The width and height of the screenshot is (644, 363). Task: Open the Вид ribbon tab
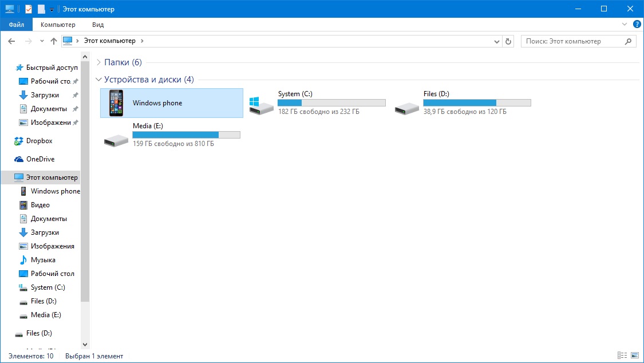[x=98, y=25]
